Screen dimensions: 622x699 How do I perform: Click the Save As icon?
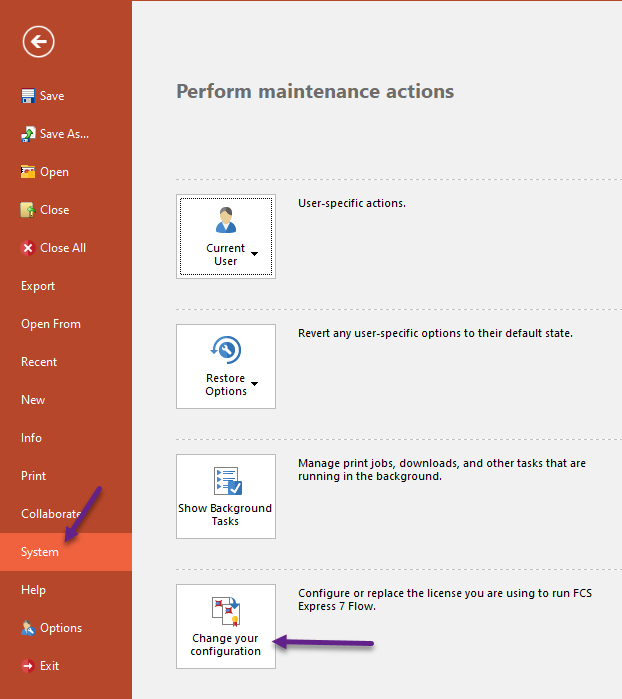pyautogui.click(x=28, y=134)
